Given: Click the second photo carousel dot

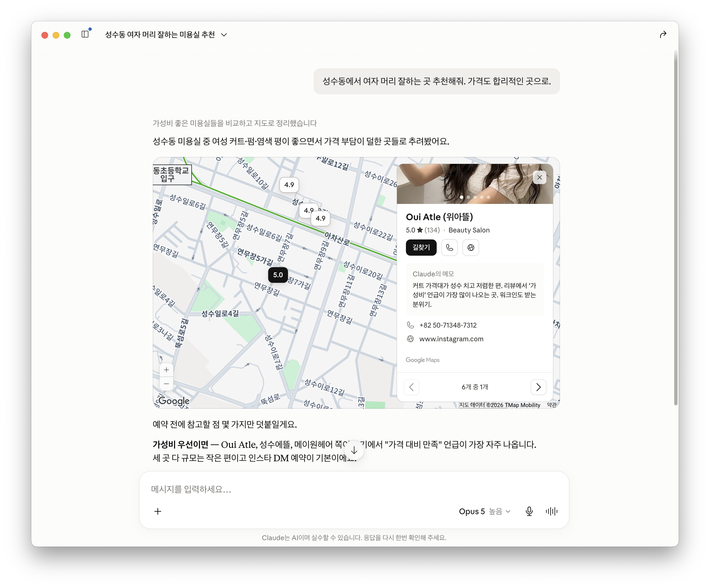Looking at the screenshot, I should point(468,197).
